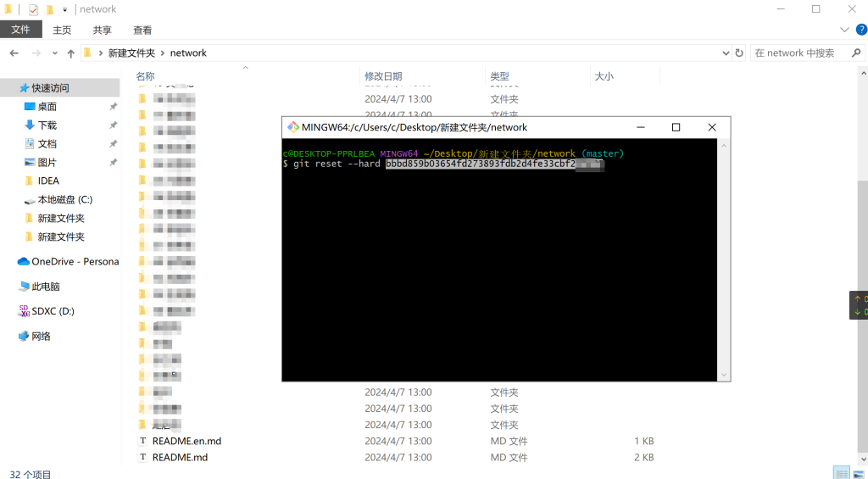868x479 pixels.
Task: Open OneDrive - Personal in the sidebar
Action: click(x=75, y=261)
